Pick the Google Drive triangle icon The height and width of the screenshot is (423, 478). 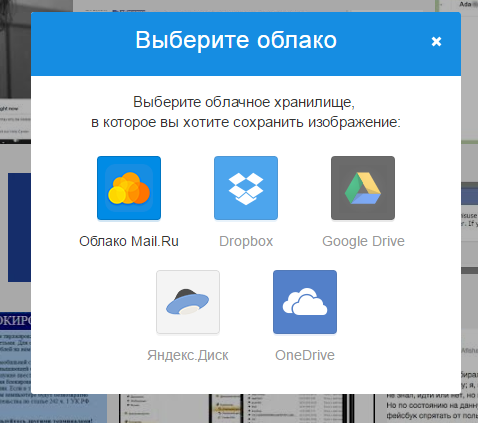(363, 188)
